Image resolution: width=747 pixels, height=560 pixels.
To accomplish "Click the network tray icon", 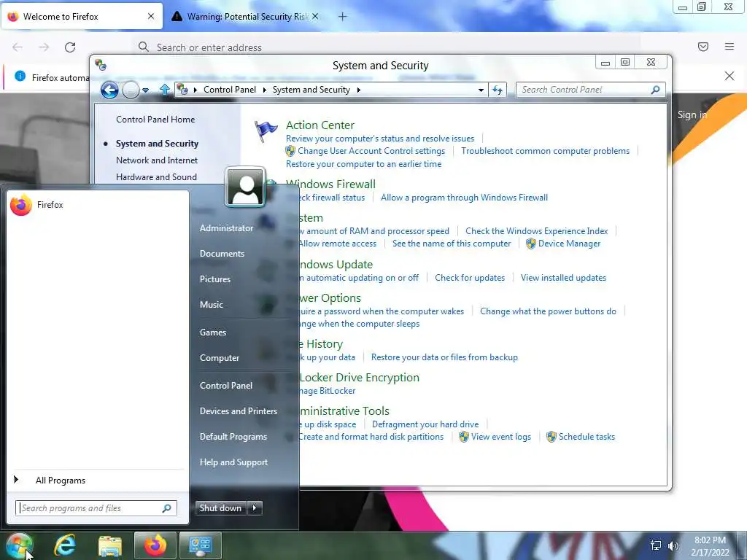I will pos(656,545).
